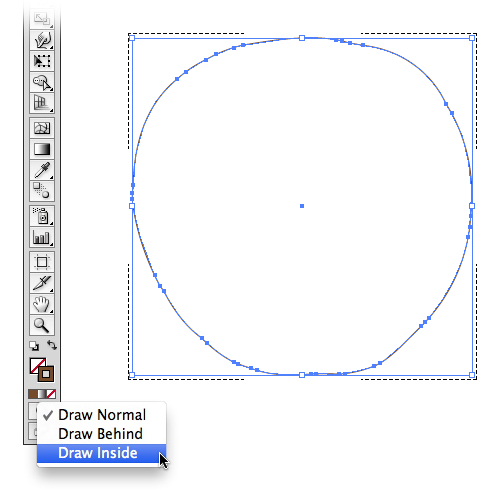Select the Shape Builder tool
500x500 pixels.
(42, 82)
